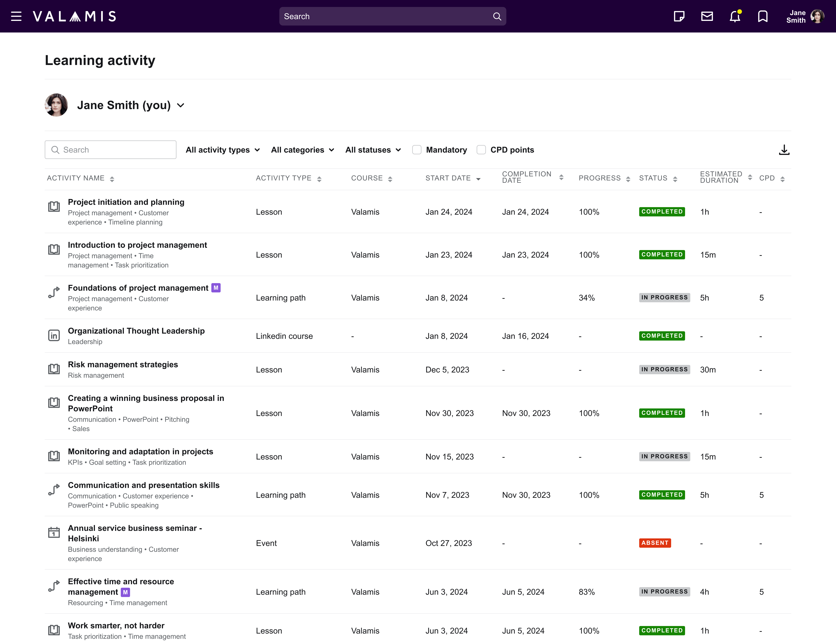Open Monitoring and adaptation in projects
836x644 pixels.
pos(140,452)
